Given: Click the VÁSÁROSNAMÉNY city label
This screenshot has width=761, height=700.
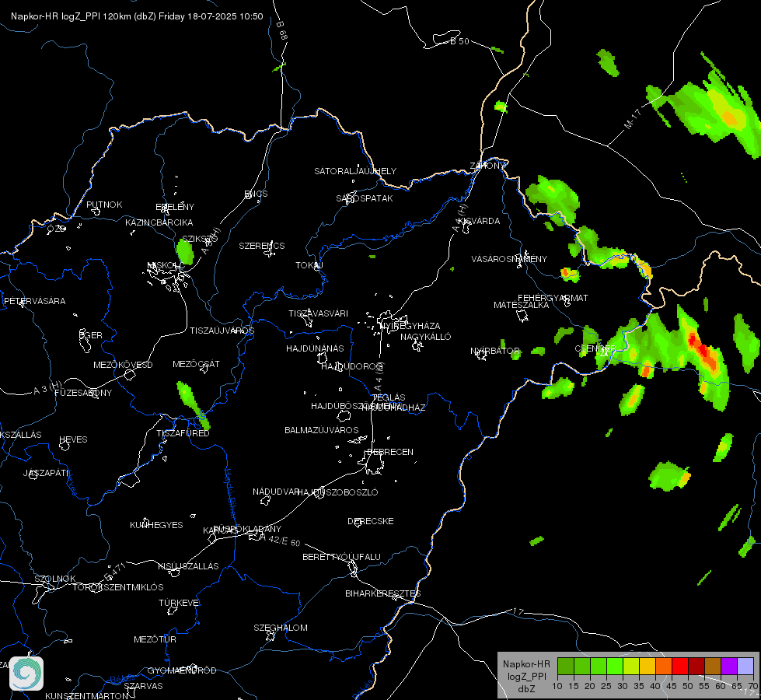Looking at the screenshot, I should pyautogui.click(x=509, y=259).
